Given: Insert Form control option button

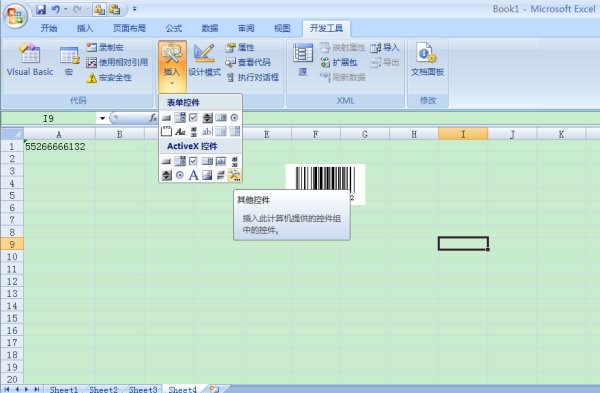Looking at the screenshot, I should coord(234,118).
